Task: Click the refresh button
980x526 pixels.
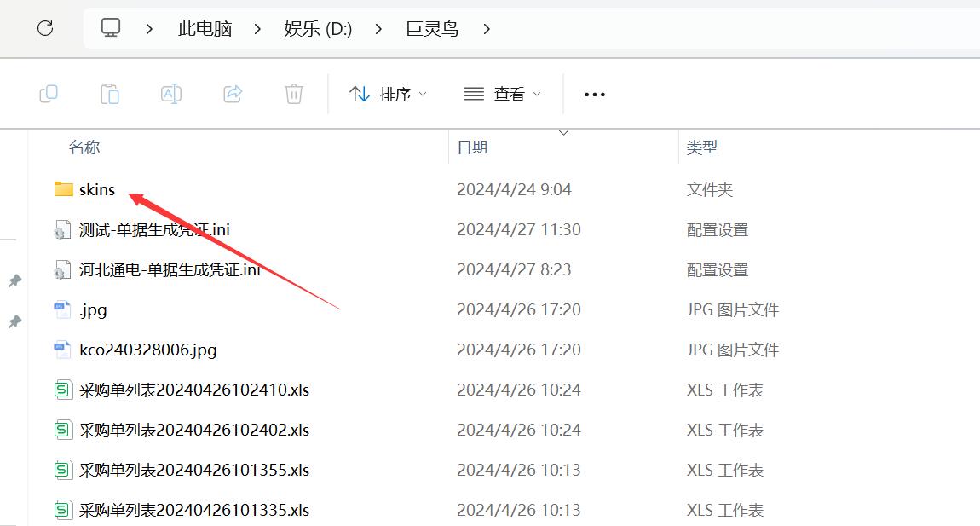Action: point(45,28)
